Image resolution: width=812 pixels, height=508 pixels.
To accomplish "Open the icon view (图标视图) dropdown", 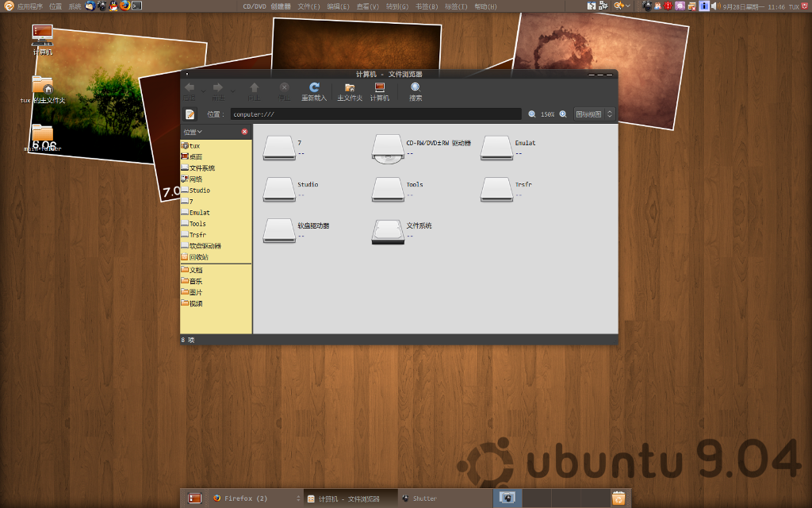I will [594, 114].
